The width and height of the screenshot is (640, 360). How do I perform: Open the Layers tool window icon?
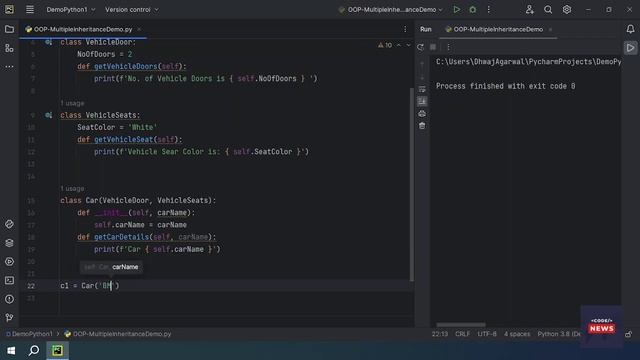coord(9,243)
